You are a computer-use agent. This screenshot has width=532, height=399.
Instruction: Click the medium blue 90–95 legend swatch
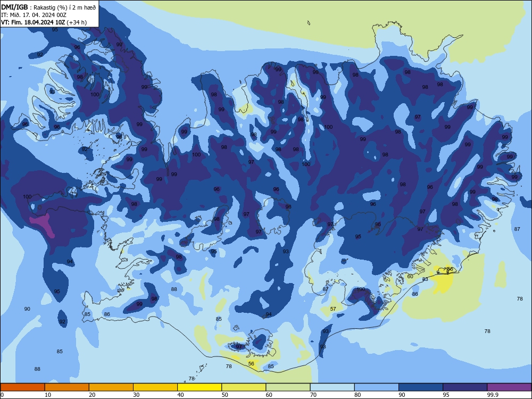(421, 387)
